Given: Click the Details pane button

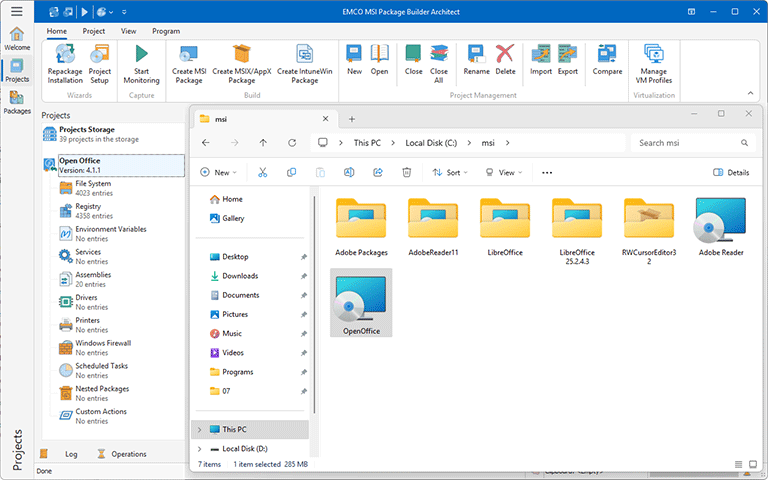Looking at the screenshot, I should pos(731,172).
